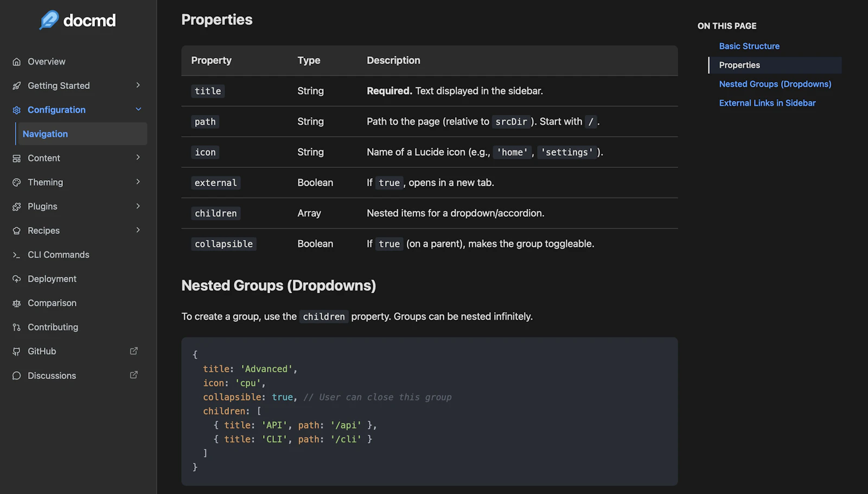Screen dimensions: 868x494
Task: Click the code comment 'User can close this group'
Action: pos(378,397)
